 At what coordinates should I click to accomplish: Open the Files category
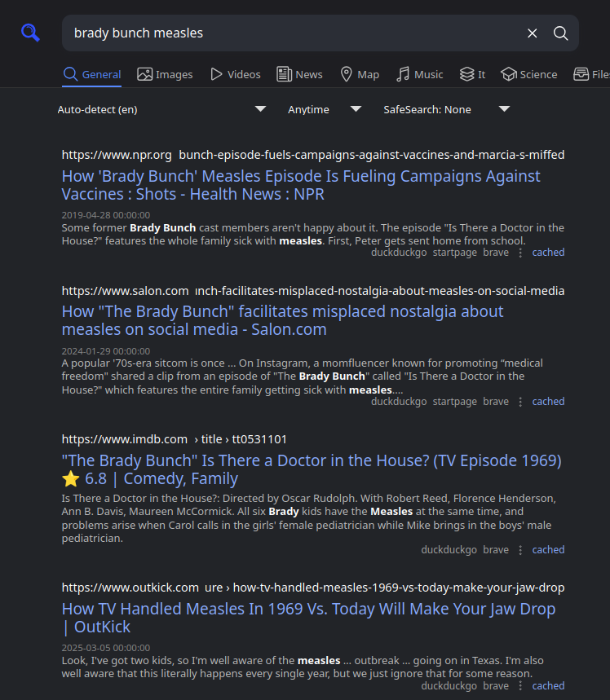(x=591, y=74)
